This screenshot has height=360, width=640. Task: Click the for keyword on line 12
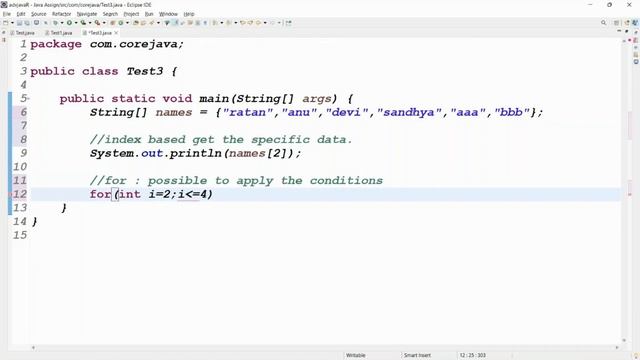100,194
